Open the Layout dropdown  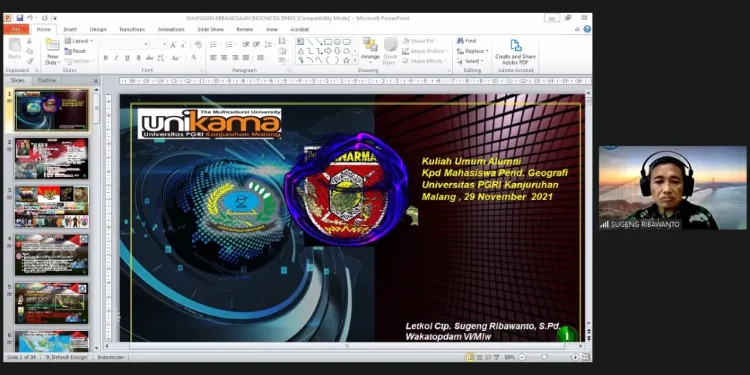coord(78,41)
